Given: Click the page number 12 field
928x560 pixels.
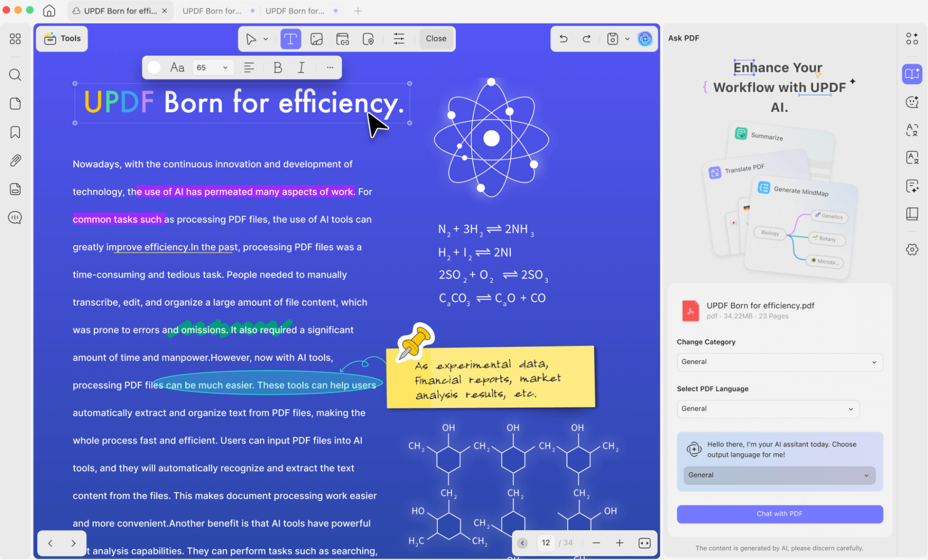Looking at the screenshot, I should click(x=546, y=543).
